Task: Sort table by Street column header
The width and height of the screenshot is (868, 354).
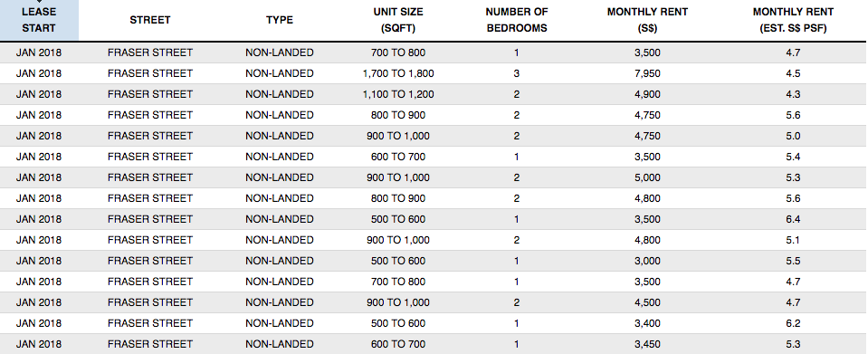Action: coord(150,20)
